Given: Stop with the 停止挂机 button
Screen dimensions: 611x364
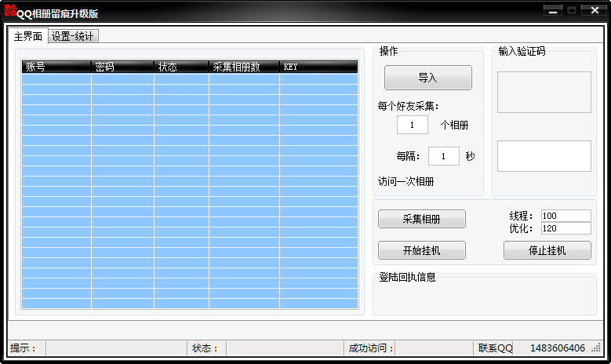Looking at the screenshot, I should coord(547,250).
